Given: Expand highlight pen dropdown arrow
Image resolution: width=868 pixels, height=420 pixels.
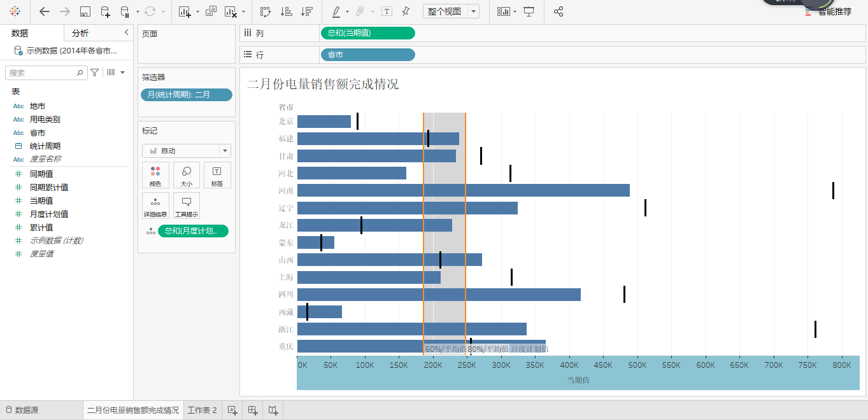Looking at the screenshot, I should tap(347, 11).
